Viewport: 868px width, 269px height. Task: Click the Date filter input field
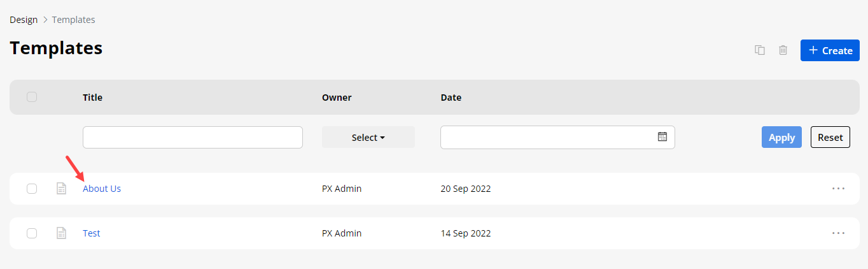point(547,137)
